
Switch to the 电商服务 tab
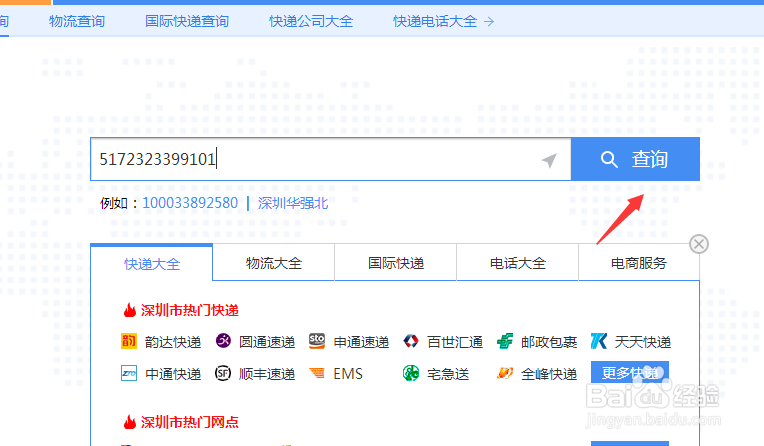coord(639,263)
